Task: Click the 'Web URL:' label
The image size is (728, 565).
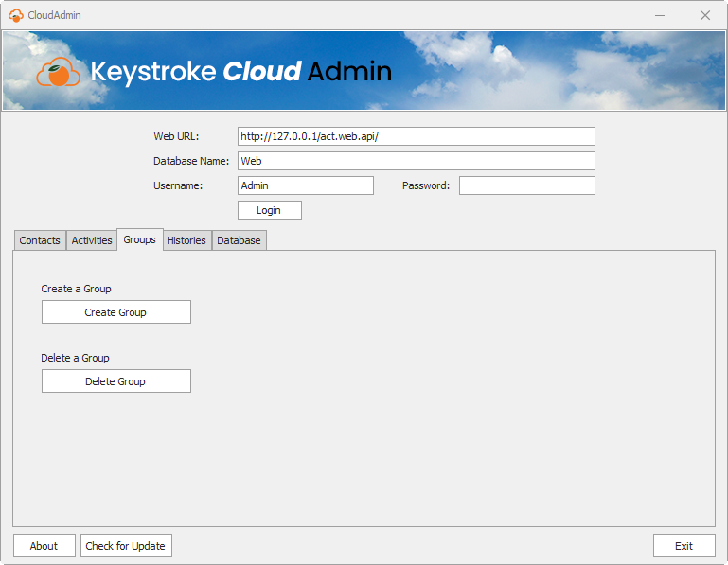Action: pyautogui.click(x=176, y=136)
